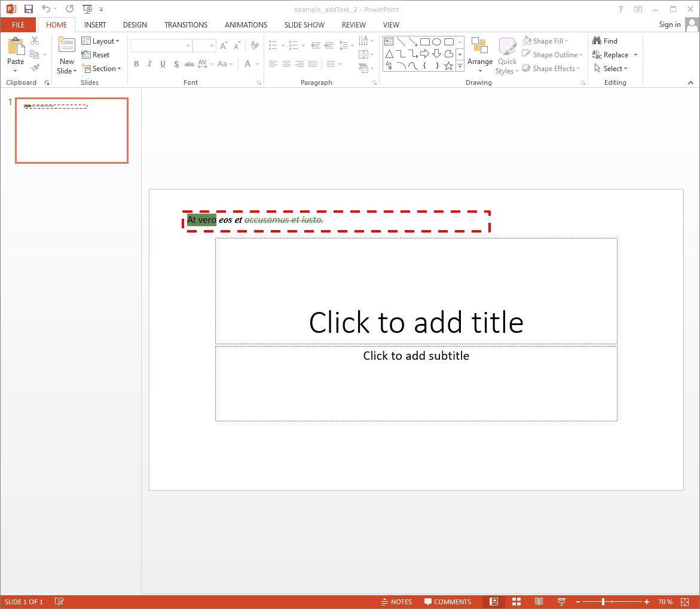
Task: Increase font size with the larger A icon
Action: [x=224, y=45]
